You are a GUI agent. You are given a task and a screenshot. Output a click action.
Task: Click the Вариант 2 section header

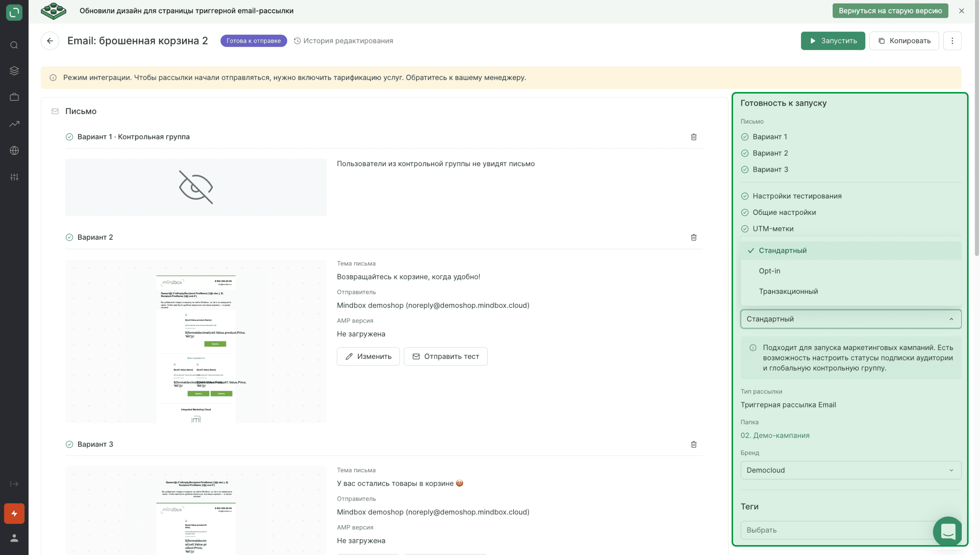tap(95, 238)
